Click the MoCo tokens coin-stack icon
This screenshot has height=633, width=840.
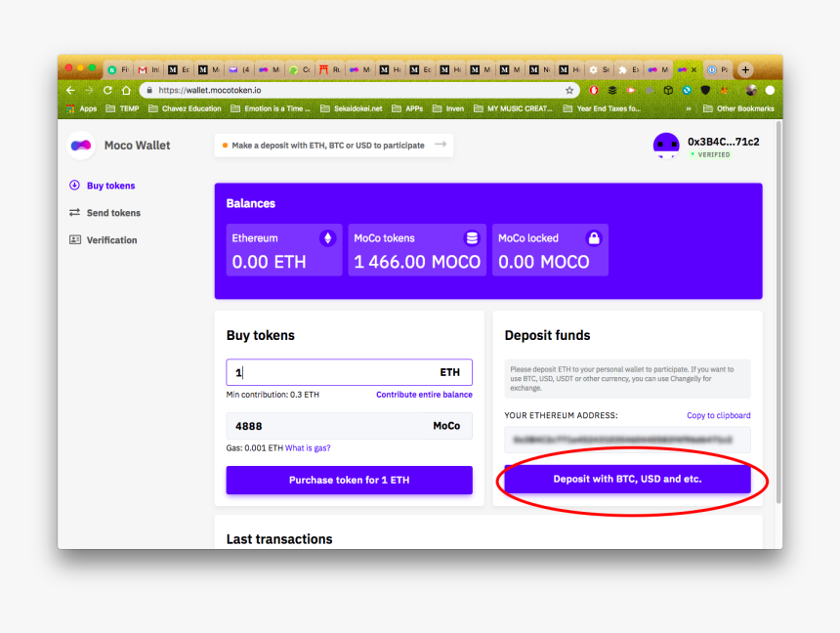[x=472, y=238]
